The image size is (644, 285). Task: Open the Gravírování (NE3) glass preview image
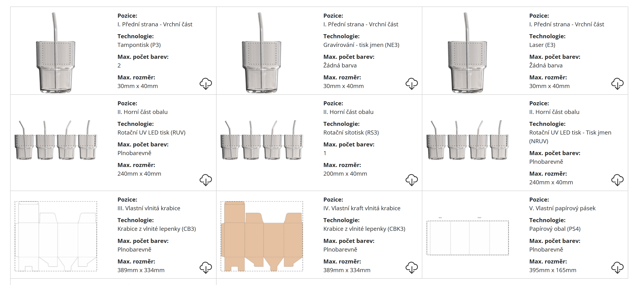pos(261,52)
